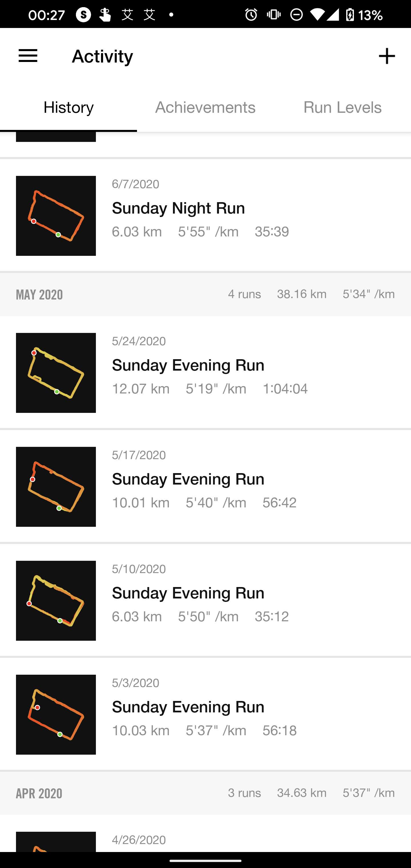
Task: Open route map thumbnail for 5/24/2020 run
Action: click(56, 373)
